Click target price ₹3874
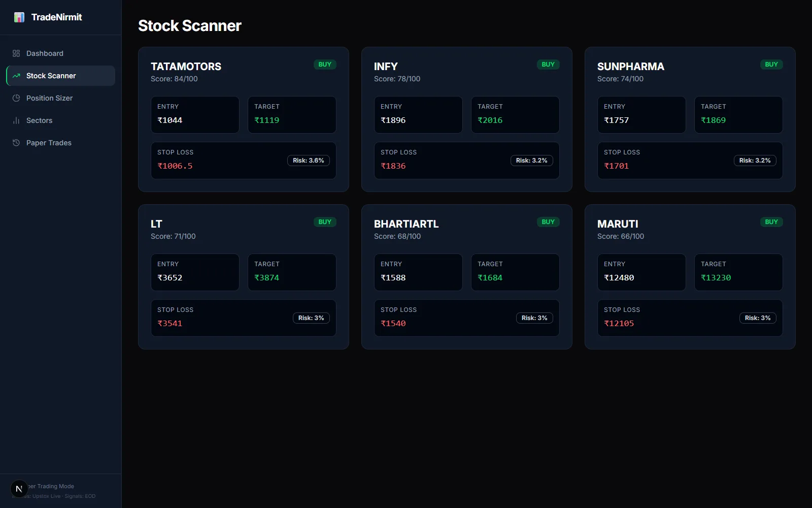812x508 pixels. 266,278
